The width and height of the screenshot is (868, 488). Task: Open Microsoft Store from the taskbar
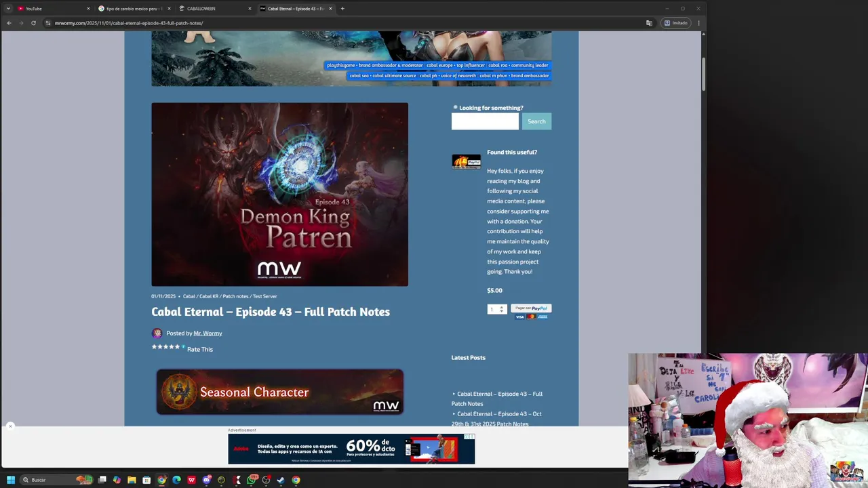[x=146, y=480]
